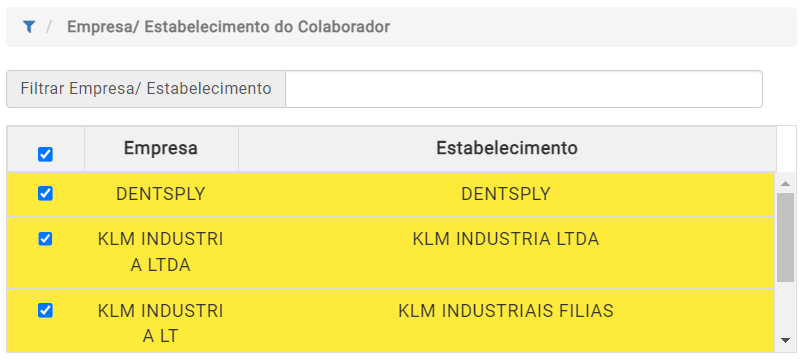This screenshot has width=812, height=363.
Task: Select the DENTSPLY cell in Empresa column
Action: point(161,194)
